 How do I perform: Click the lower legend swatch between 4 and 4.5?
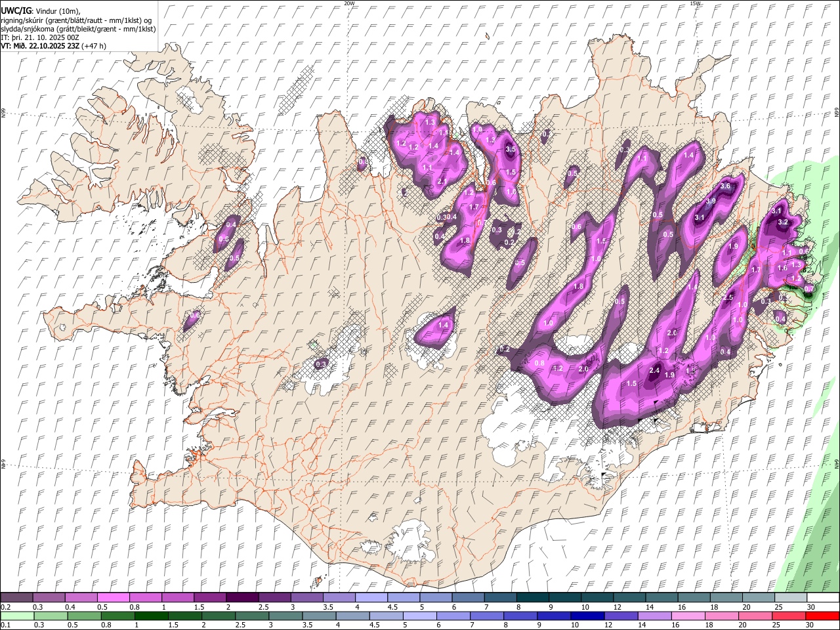click(352, 616)
